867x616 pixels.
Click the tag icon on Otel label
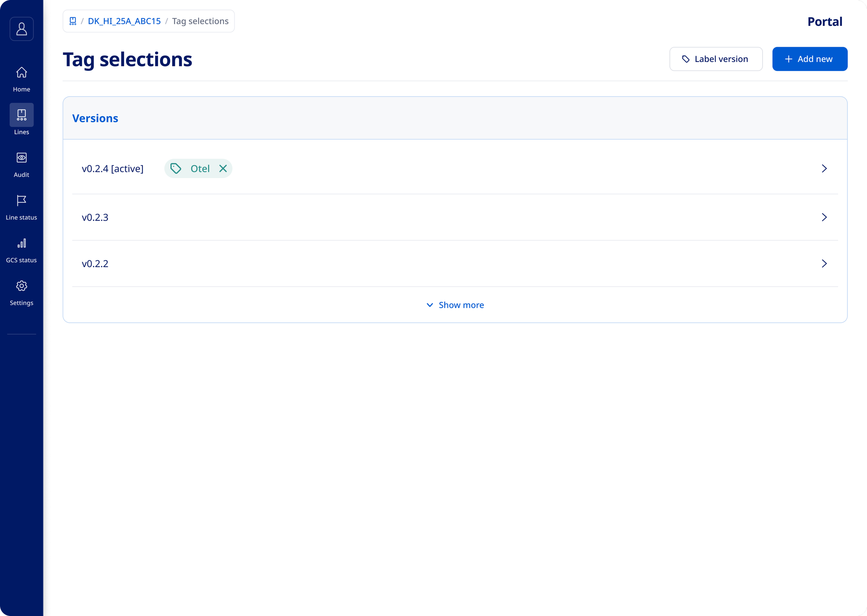tap(176, 168)
